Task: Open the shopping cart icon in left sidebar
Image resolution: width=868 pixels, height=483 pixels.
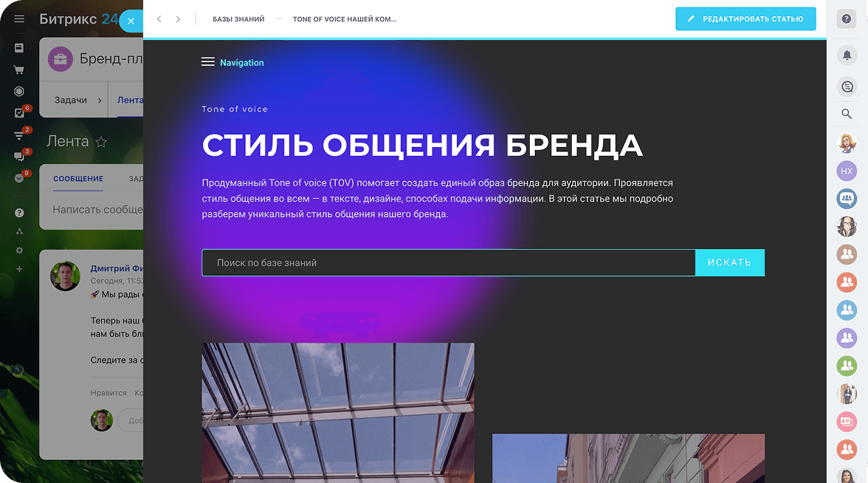Action: click(x=19, y=70)
